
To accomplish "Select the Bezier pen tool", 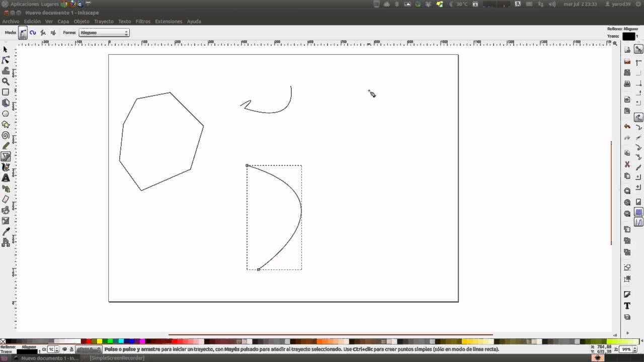I will (6, 156).
